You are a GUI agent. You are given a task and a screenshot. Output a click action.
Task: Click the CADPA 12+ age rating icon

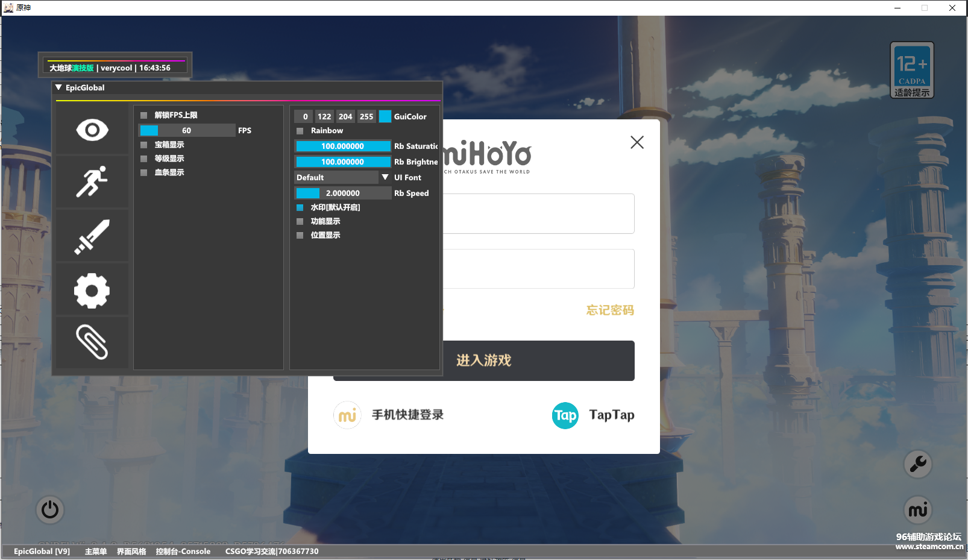point(912,70)
